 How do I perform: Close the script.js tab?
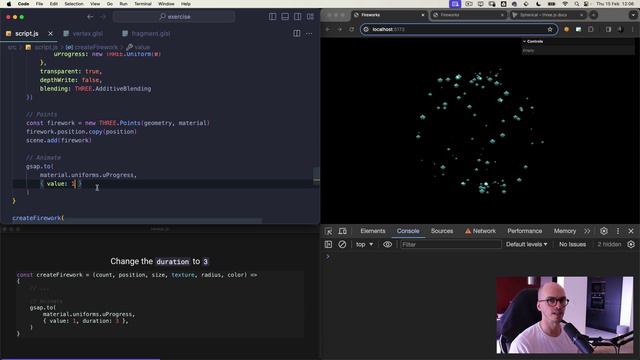[50, 33]
